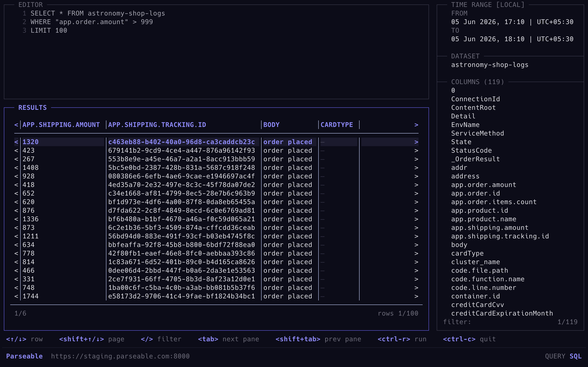Click the EDITOR pane title
Viewport: 588px width, 367px height.
31,5
